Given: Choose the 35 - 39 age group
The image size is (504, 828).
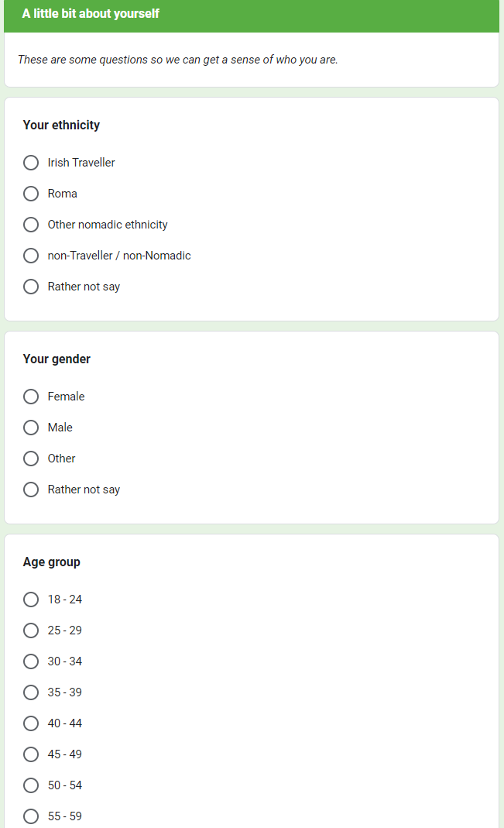Looking at the screenshot, I should [x=31, y=692].
